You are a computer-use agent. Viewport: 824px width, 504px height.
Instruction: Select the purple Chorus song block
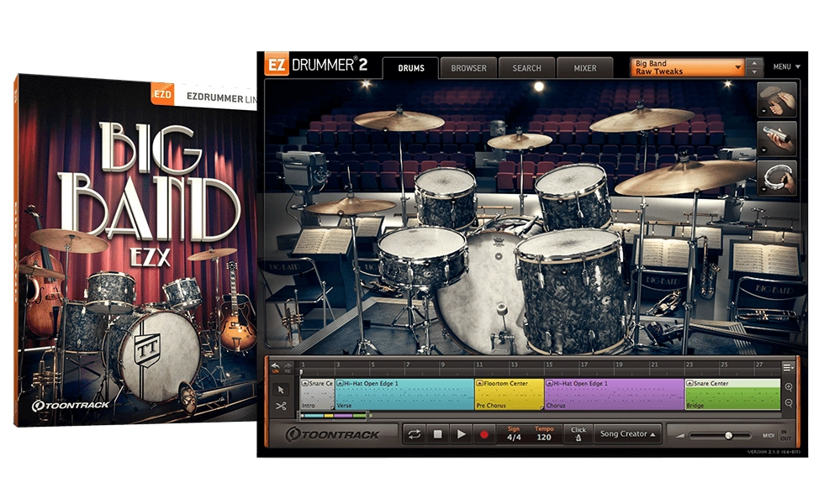615,394
